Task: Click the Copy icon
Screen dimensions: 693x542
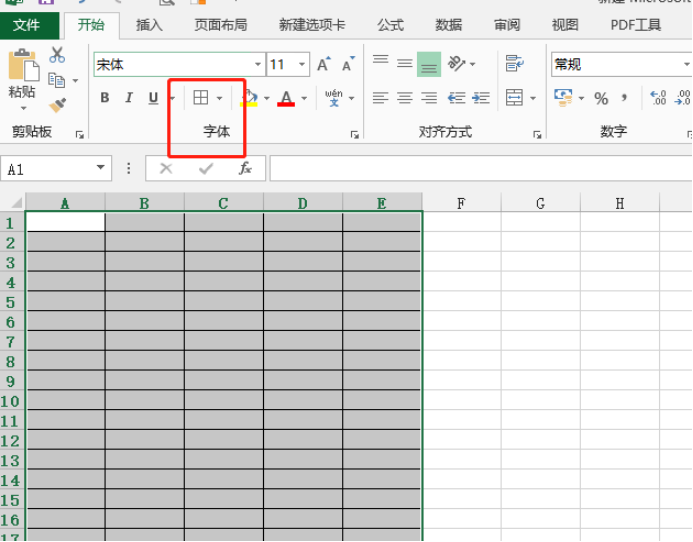Action: click(57, 80)
